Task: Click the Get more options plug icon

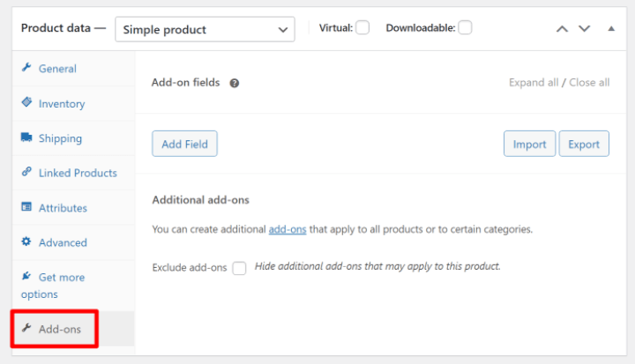Action: (x=26, y=277)
